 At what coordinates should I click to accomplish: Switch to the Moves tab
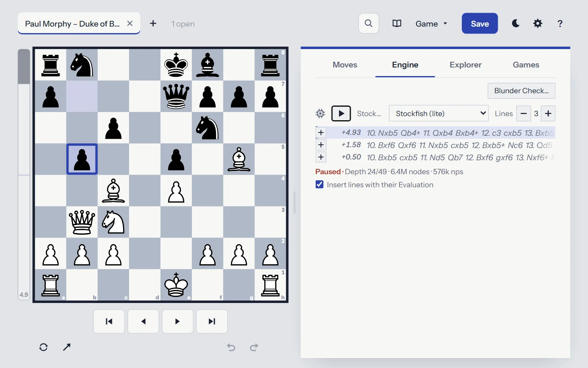point(345,65)
